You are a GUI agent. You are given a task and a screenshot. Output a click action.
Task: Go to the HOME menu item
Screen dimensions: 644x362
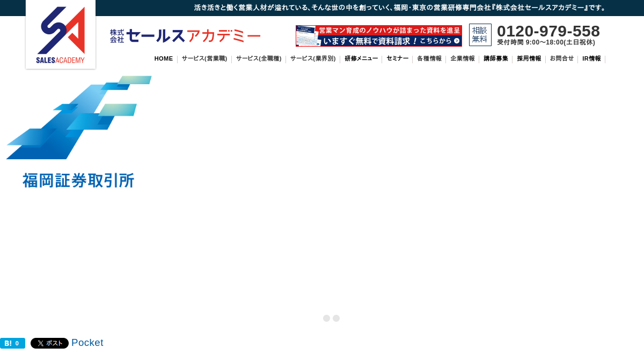tap(164, 58)
